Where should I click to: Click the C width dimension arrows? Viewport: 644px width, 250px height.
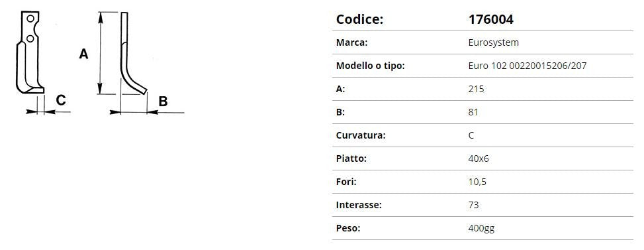click(48, 111)
